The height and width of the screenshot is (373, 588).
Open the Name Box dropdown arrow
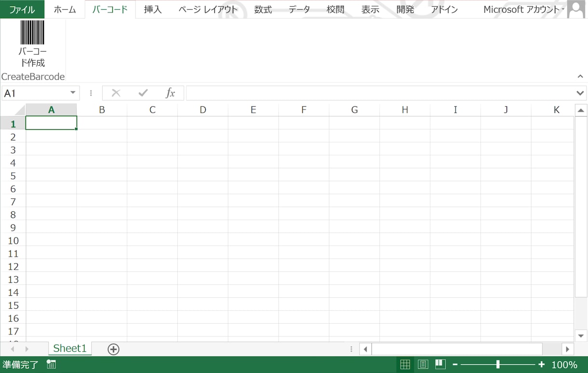(73, 93)
